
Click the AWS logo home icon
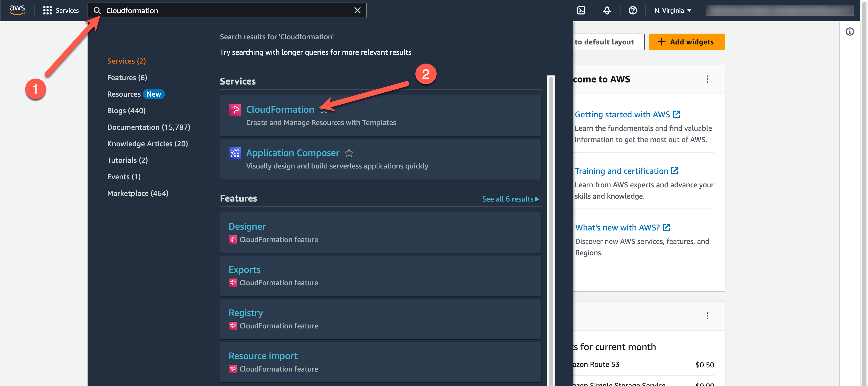[17, 10]
